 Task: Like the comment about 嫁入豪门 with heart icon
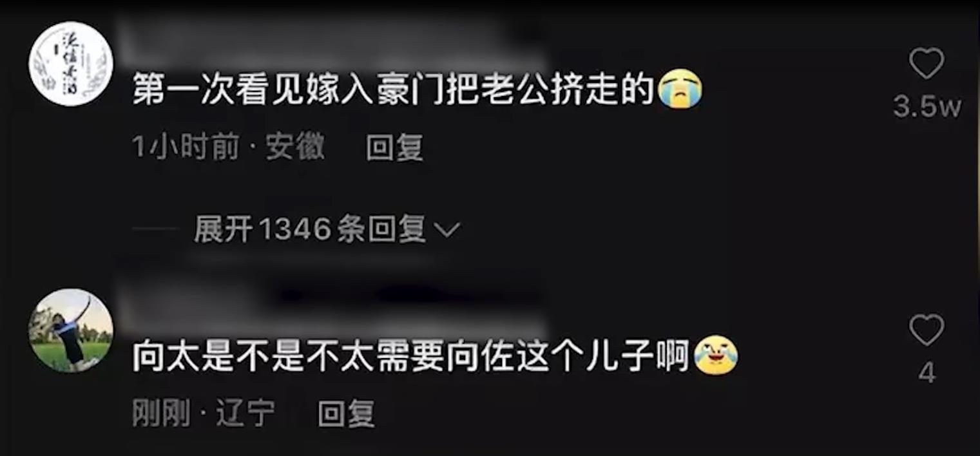[x=927, y=64]
